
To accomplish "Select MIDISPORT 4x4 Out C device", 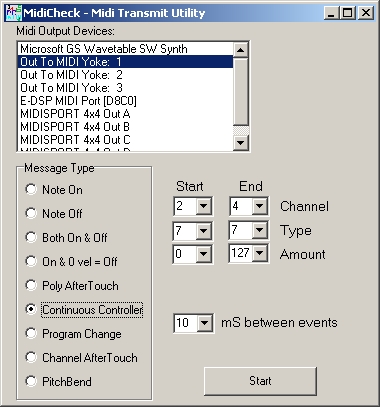I will (x=125, y=140).
